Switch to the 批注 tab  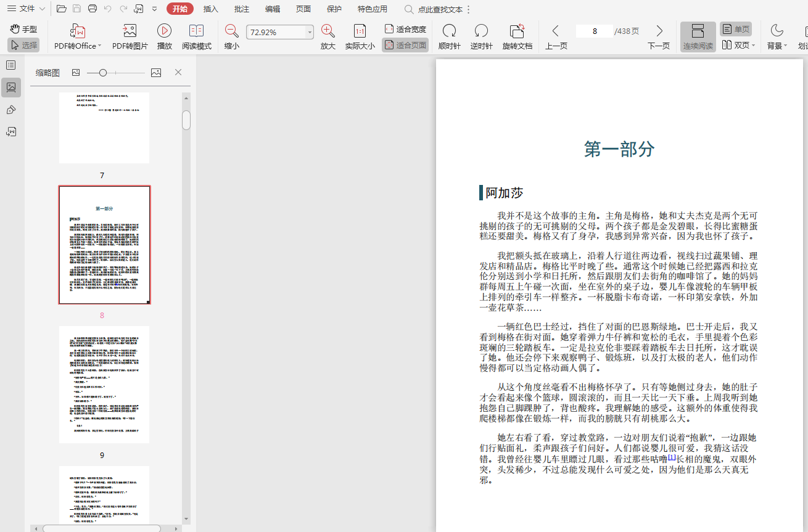tap(242, 9)
